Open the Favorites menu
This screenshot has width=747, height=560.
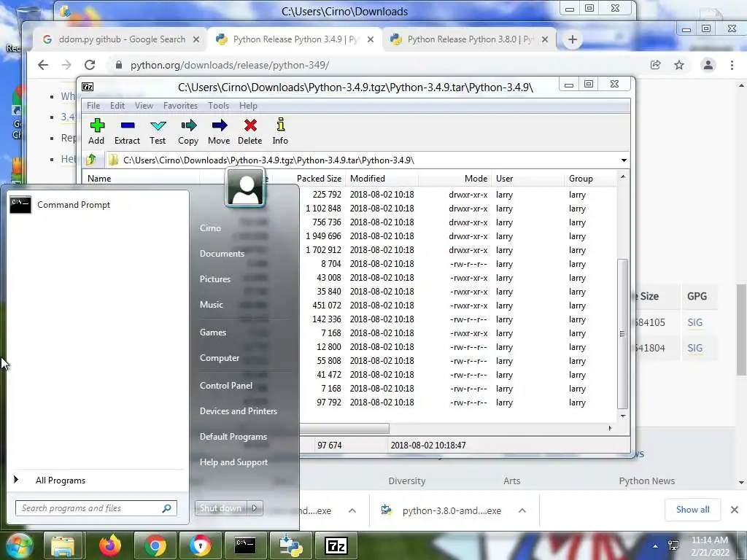[180, 106]
